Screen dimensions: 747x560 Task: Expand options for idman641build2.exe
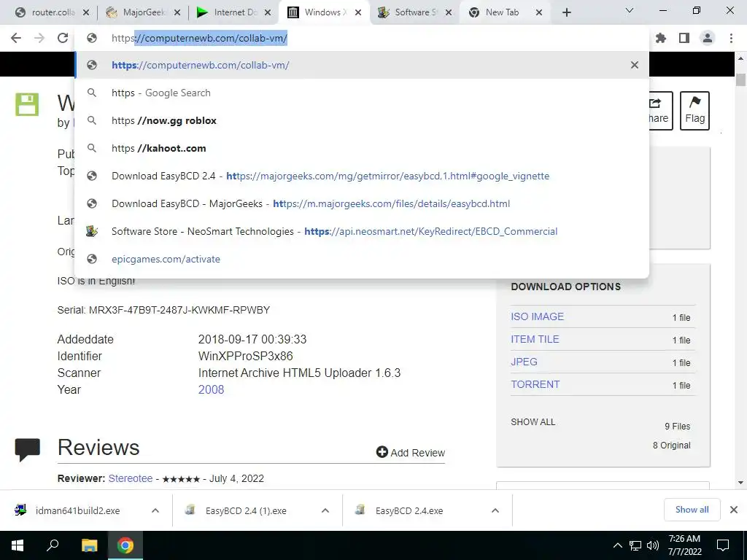[x=155, y=510]
